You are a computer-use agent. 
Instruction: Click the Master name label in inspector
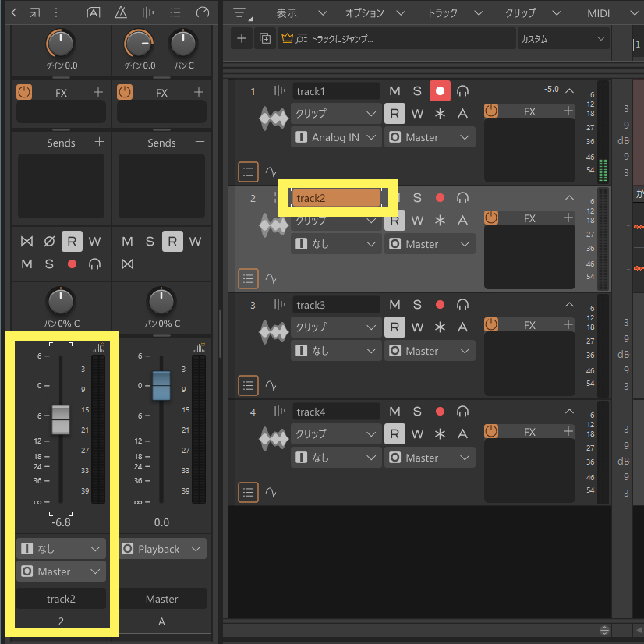[x=162, y=599]
